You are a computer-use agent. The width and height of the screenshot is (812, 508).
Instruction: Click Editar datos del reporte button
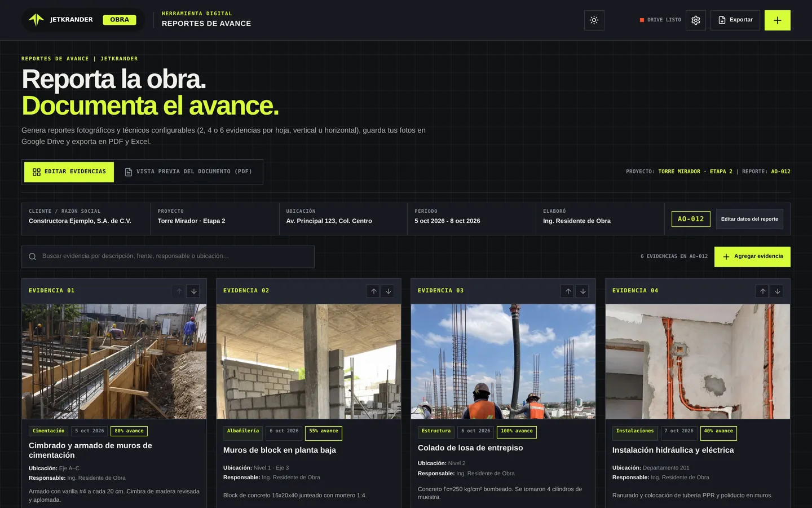click(x=749, y=219)
